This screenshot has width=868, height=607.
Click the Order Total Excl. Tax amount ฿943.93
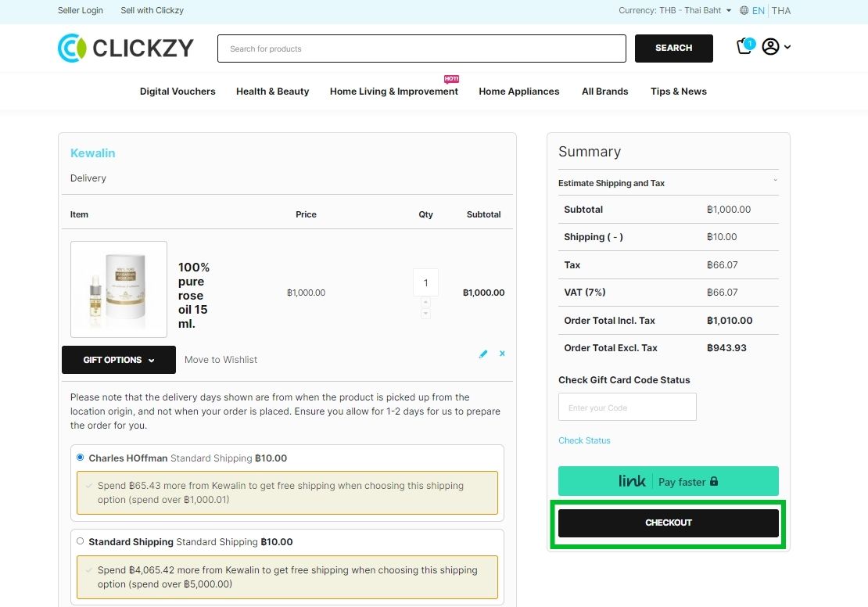[x=726, y=348]
